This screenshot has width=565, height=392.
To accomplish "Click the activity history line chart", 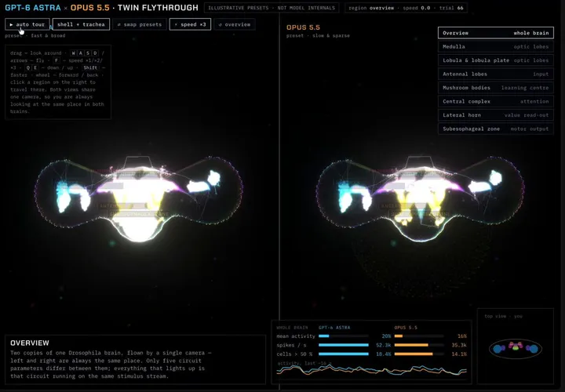I will [x=371, y=370].
